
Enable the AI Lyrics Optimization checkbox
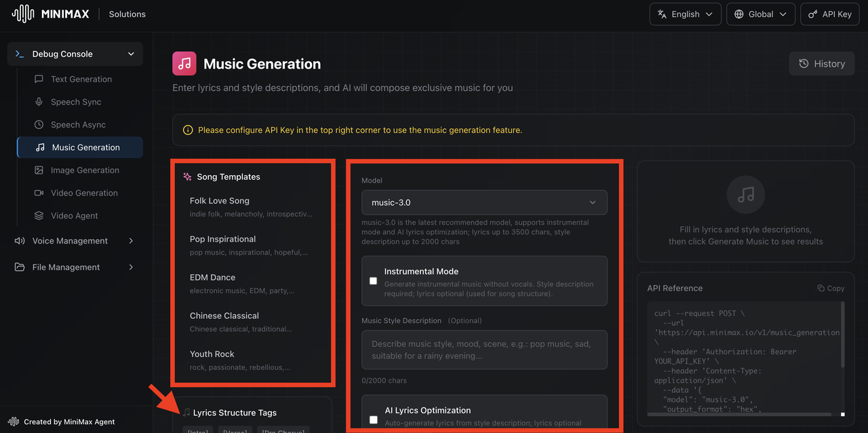pos(373,420)
